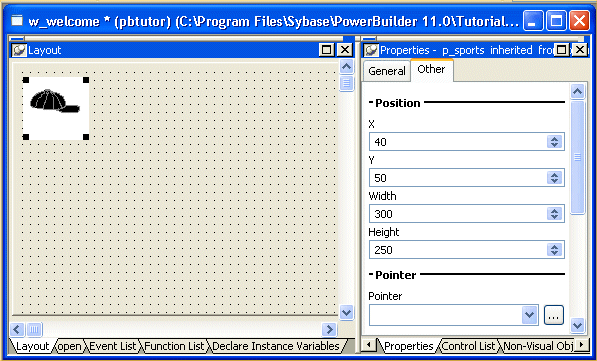Minimize the w_welcome painter window

pyautogui.click(x=533, y=21)
